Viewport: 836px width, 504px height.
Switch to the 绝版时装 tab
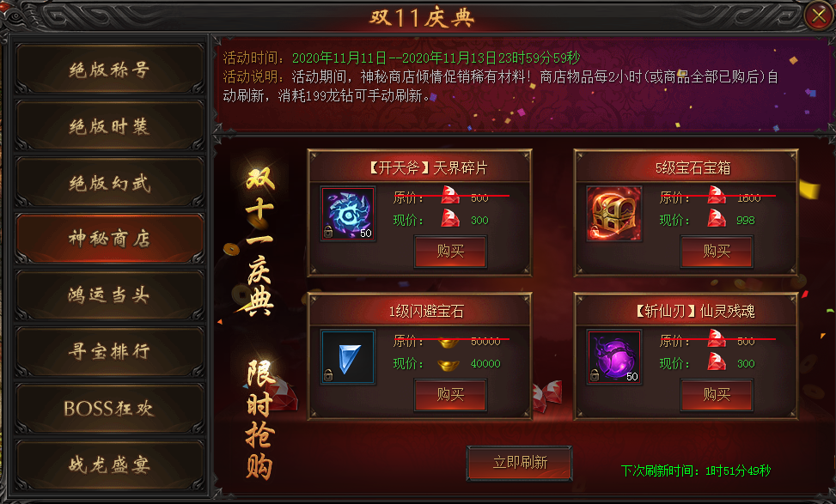(109, 126)
